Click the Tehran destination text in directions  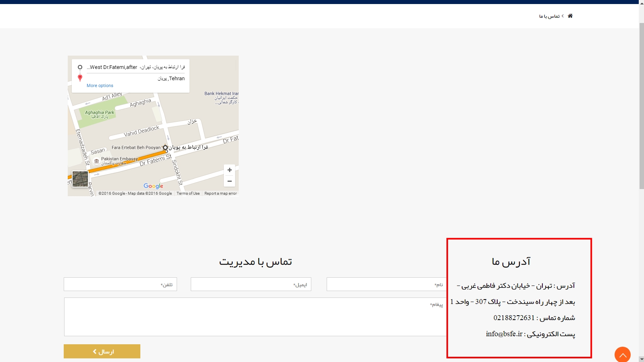171,79
